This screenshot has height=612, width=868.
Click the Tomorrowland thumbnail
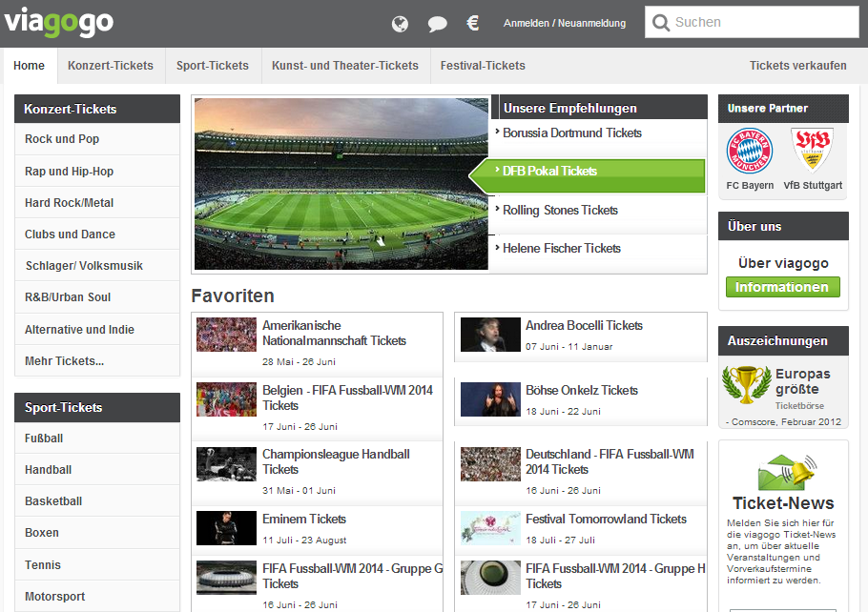490,528
